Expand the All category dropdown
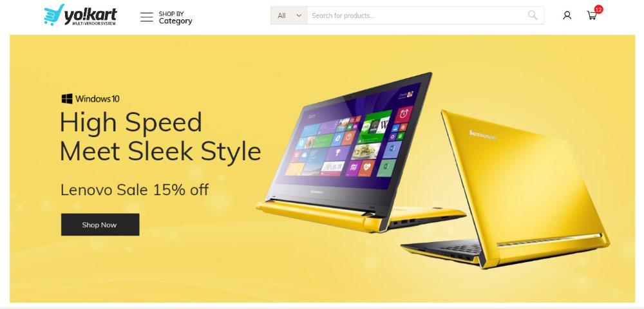 [x=289, y=15]
